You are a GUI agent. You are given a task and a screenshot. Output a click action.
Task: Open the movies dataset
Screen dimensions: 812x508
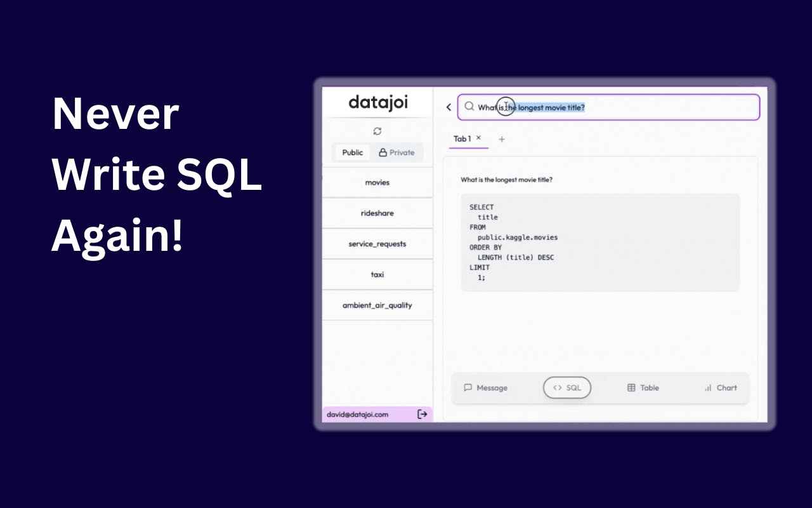[377, 182]
